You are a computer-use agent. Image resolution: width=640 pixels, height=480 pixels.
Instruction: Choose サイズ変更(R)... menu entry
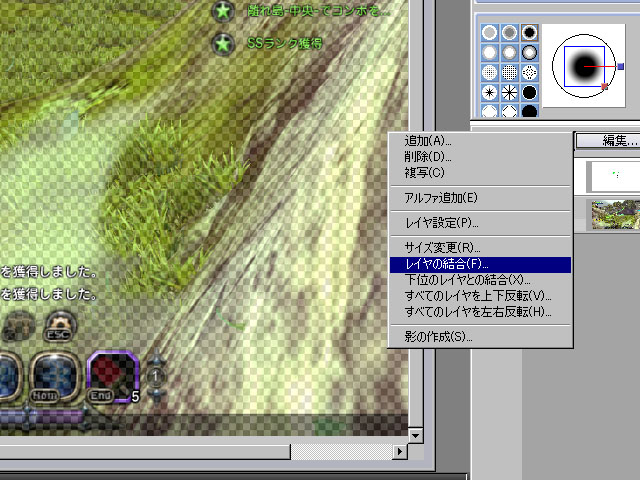coord(480,248)
